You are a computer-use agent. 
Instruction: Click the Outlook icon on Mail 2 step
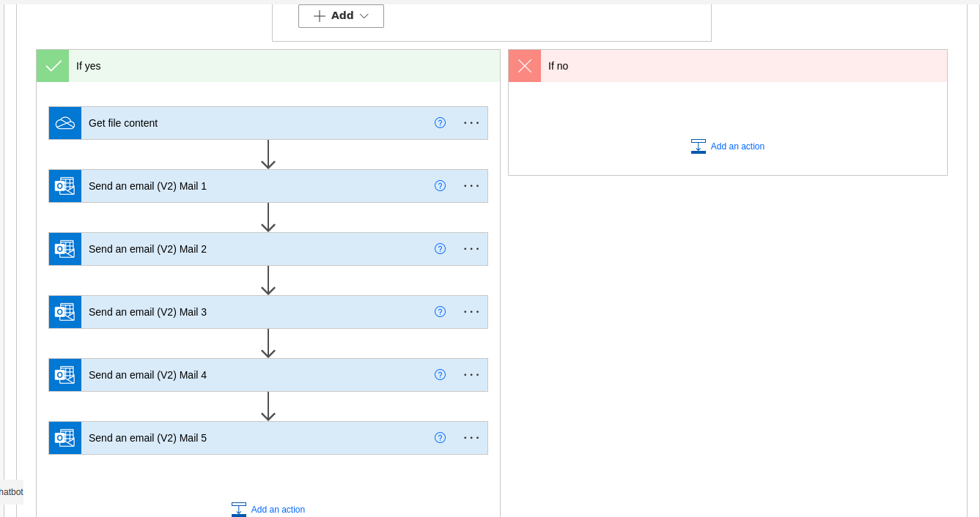(65, 249)
